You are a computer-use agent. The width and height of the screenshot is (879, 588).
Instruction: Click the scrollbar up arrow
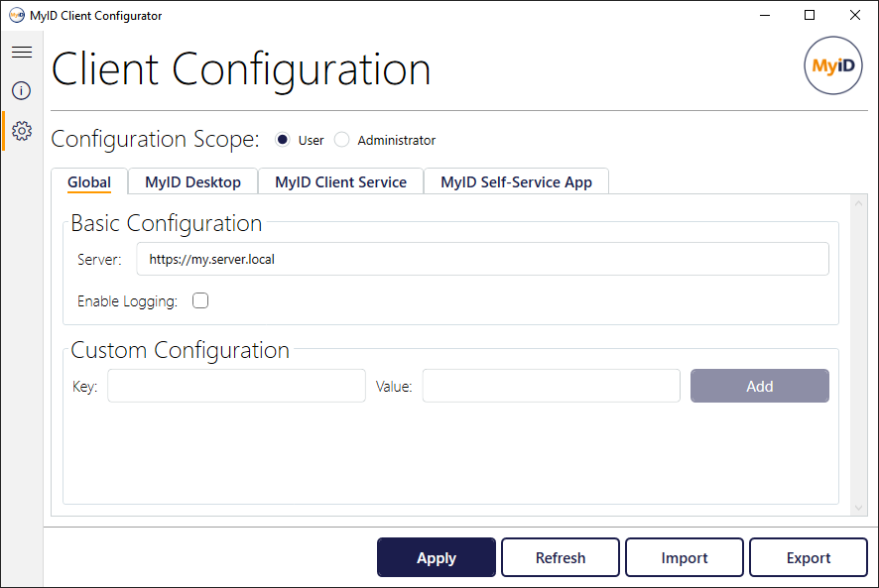[x=859, y=201]
